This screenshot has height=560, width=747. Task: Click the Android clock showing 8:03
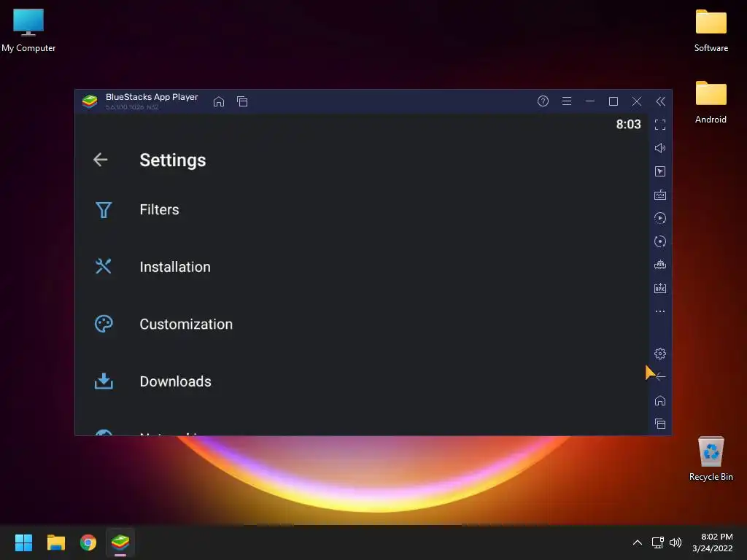(x=628, y=124)
